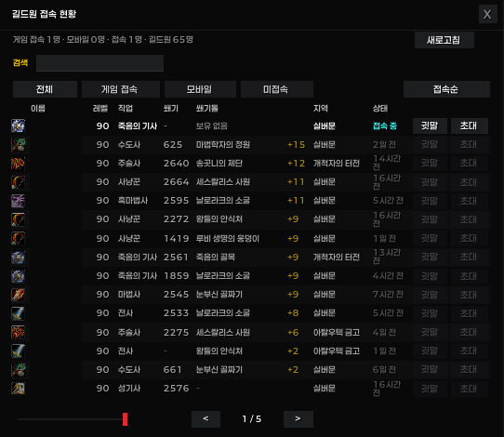Screen dimensions: 504x437
Task: Select the Paladin icon with score 2576
Action: 18,389
